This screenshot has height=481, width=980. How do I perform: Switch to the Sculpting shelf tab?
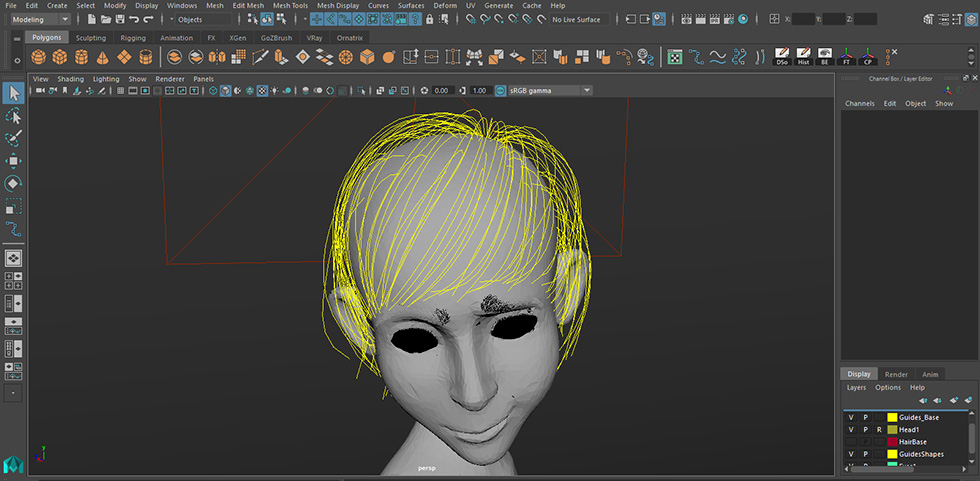[91, 38]
